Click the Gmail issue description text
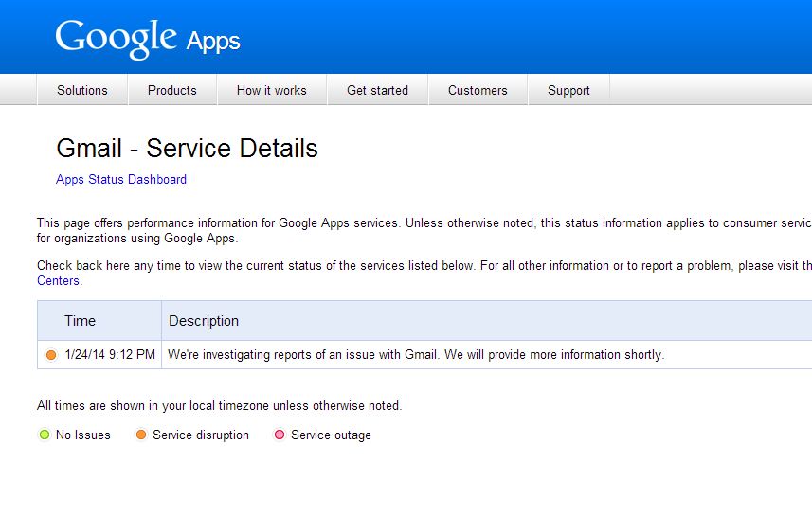This screenshot has height=515, width=812. tap(416, 355)
